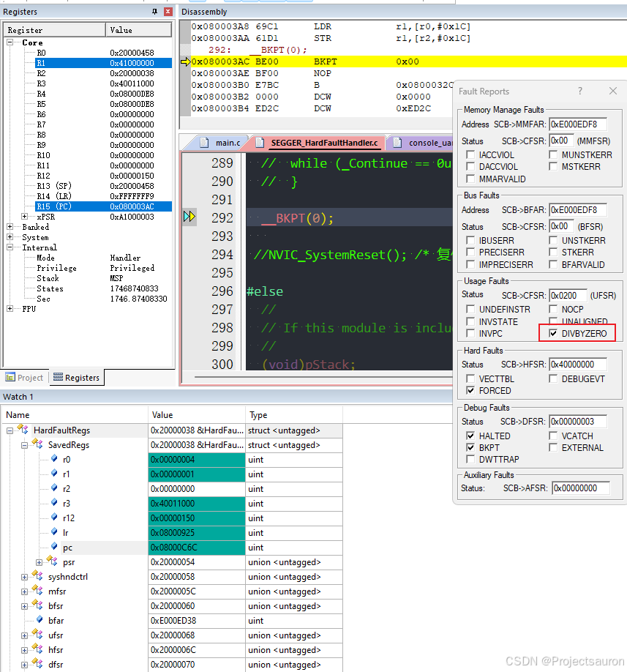Click the execution arrow marker at line 292

189,217
